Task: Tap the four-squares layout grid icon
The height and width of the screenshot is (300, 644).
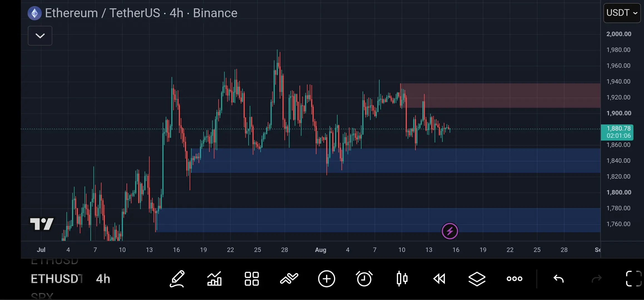Action: click(x=252, y=279)
